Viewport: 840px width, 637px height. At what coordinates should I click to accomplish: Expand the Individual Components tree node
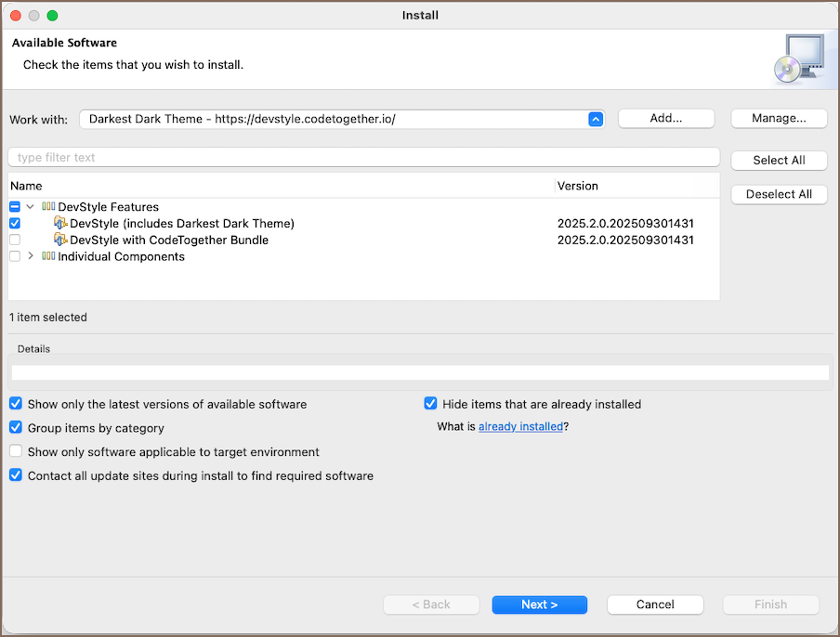click(x=31, y=257)
